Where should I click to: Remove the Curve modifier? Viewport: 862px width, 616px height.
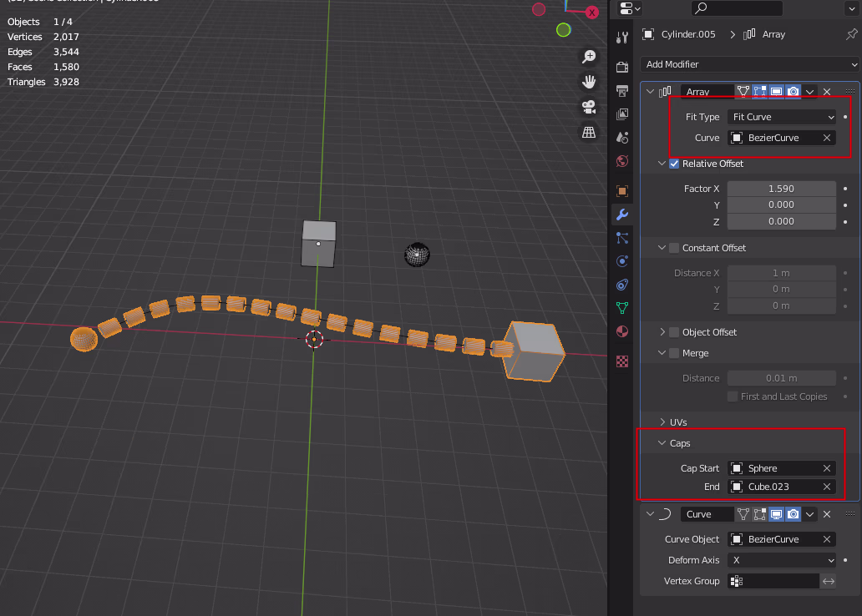click(x=827, y=514)
